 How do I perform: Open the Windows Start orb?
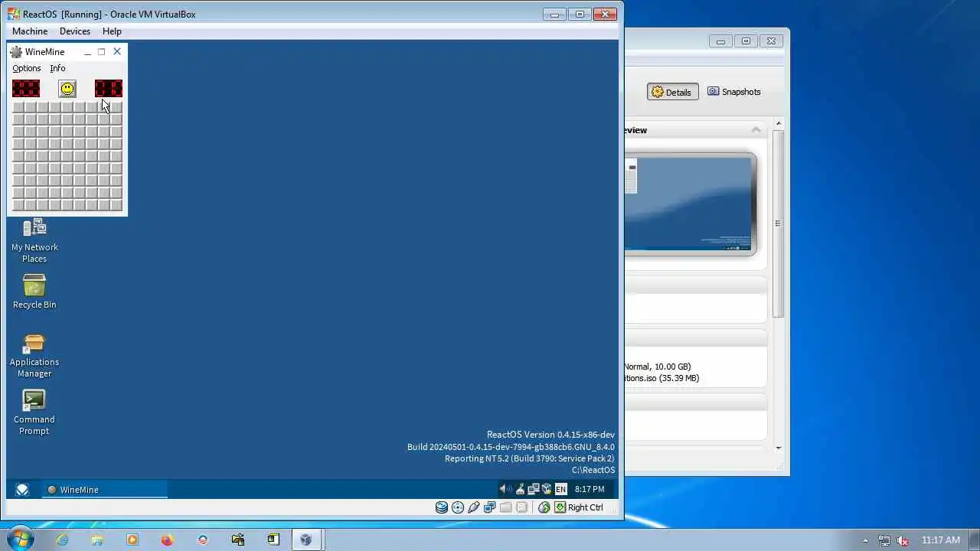click(19, 539)
